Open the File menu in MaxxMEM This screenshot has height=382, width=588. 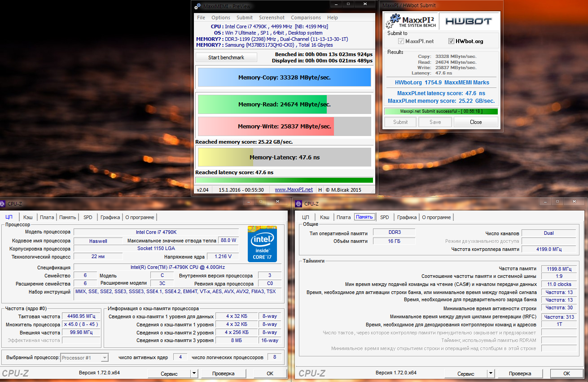pyautogui.click(x=201, y=18)
